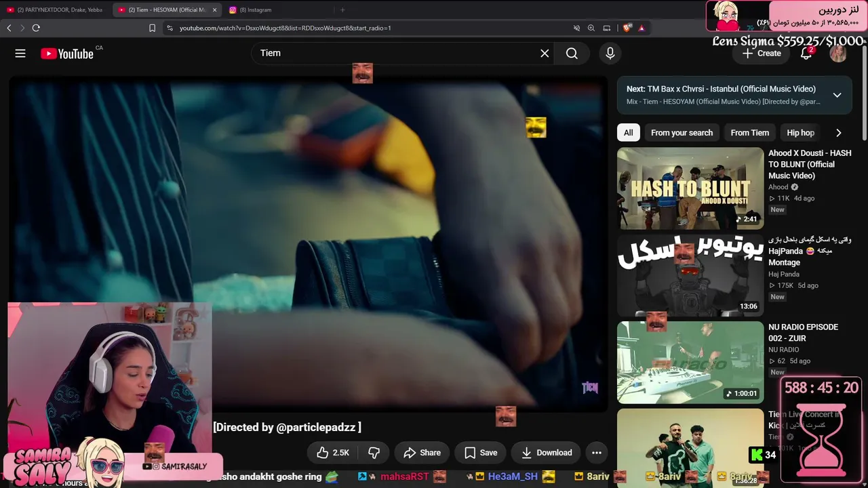Download this video
Image resolution: width=868 pixels, height=488 pixels.
(546, 453)
